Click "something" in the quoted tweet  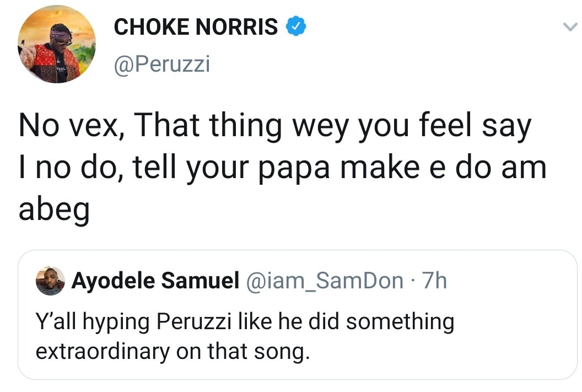[400, 321]
